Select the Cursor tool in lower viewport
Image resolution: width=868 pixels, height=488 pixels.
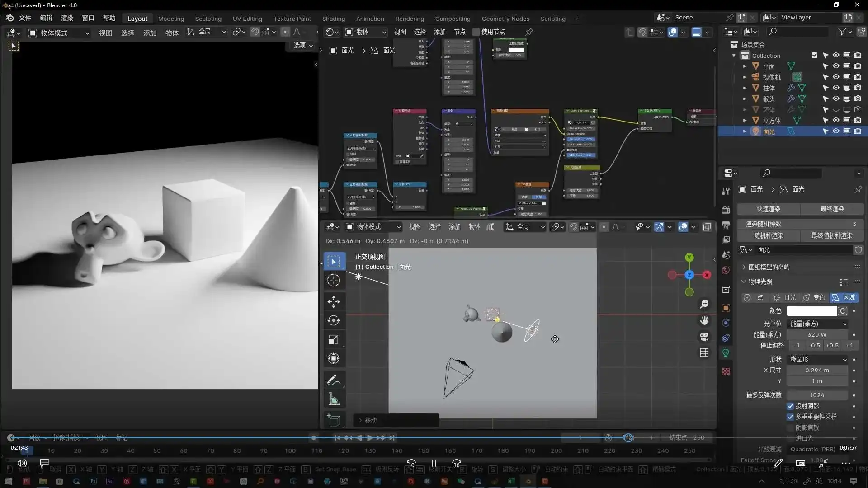[x=334, y=280]
